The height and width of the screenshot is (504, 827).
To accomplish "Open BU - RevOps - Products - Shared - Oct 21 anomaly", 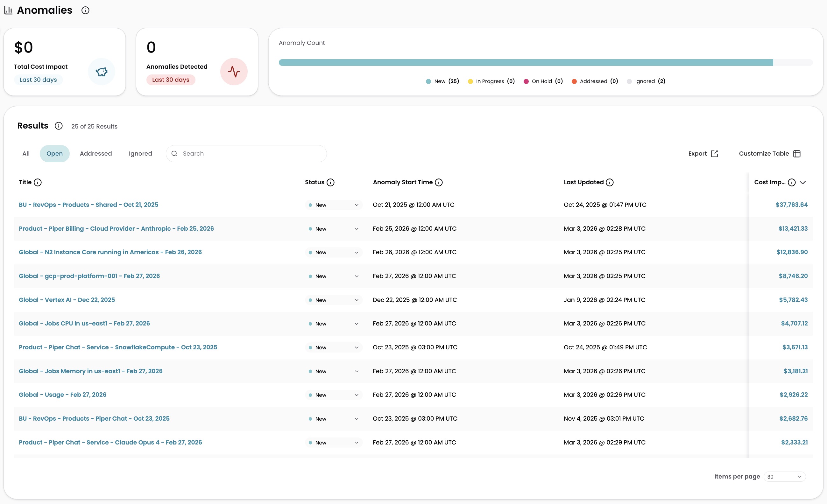I will pyautogui.click(x=88, y=205).
